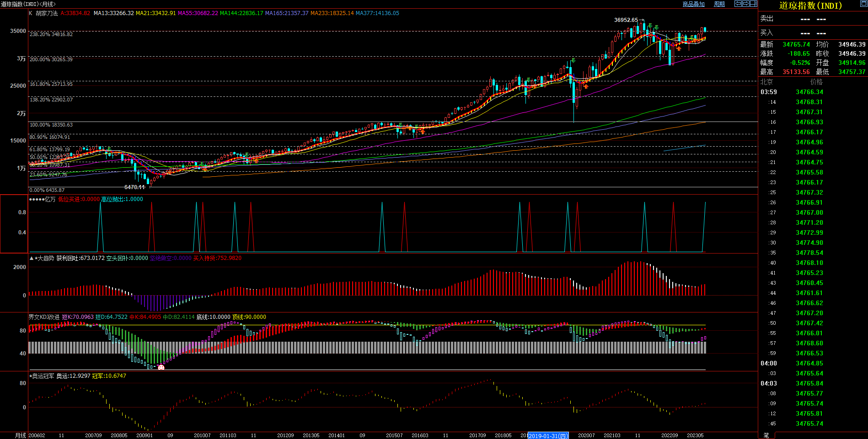Click the right arrow navigation icon
The height and width of the screenshot is (439, 868).
click(746, 4)
